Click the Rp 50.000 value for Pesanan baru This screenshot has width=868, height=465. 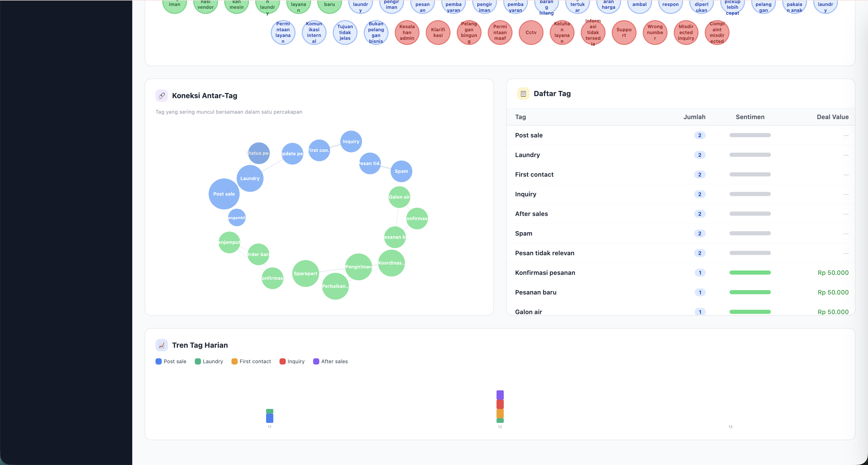point(833,292)
